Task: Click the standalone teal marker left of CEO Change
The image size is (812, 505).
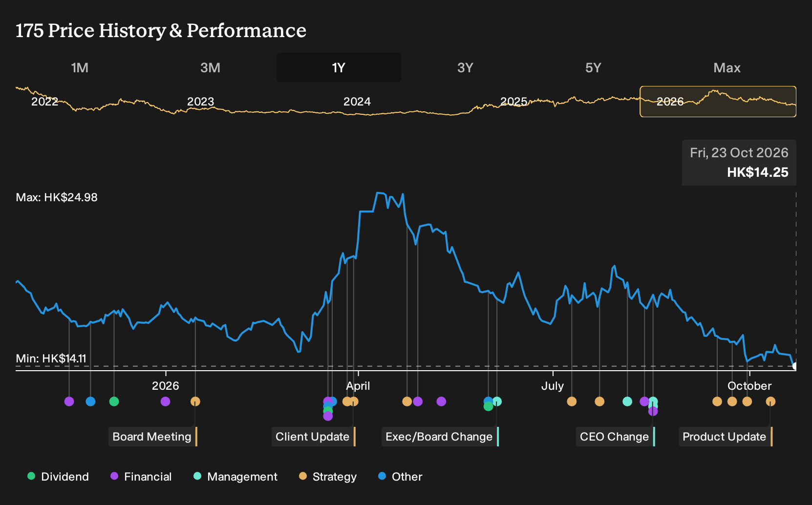Action: 627,401
